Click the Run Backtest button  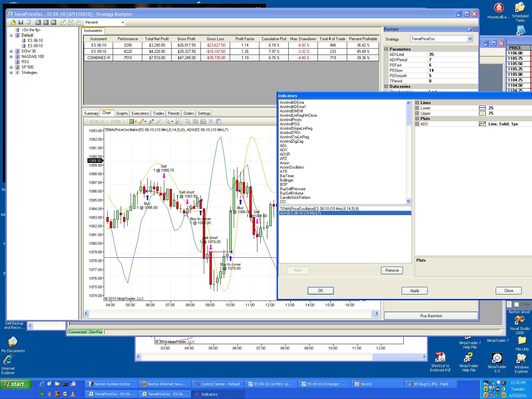(x=431, y=316)
